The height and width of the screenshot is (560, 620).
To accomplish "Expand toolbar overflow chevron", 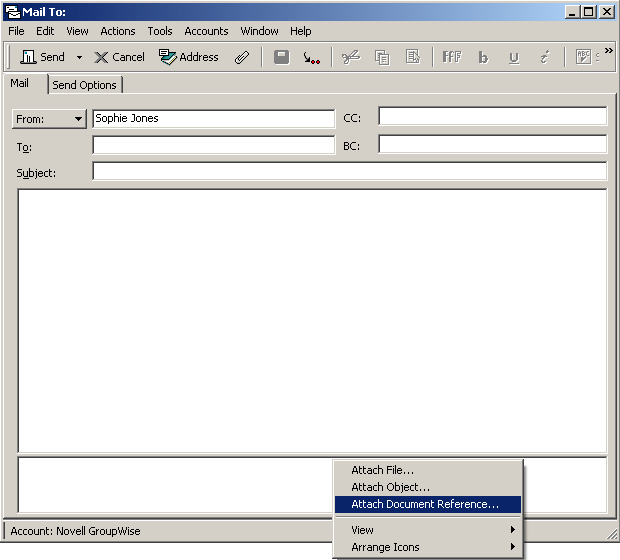I will (609, 51).
